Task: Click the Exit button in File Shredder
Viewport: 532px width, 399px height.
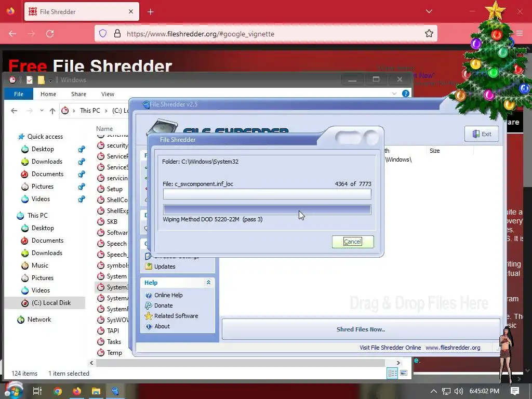Action: click(482, 134)
